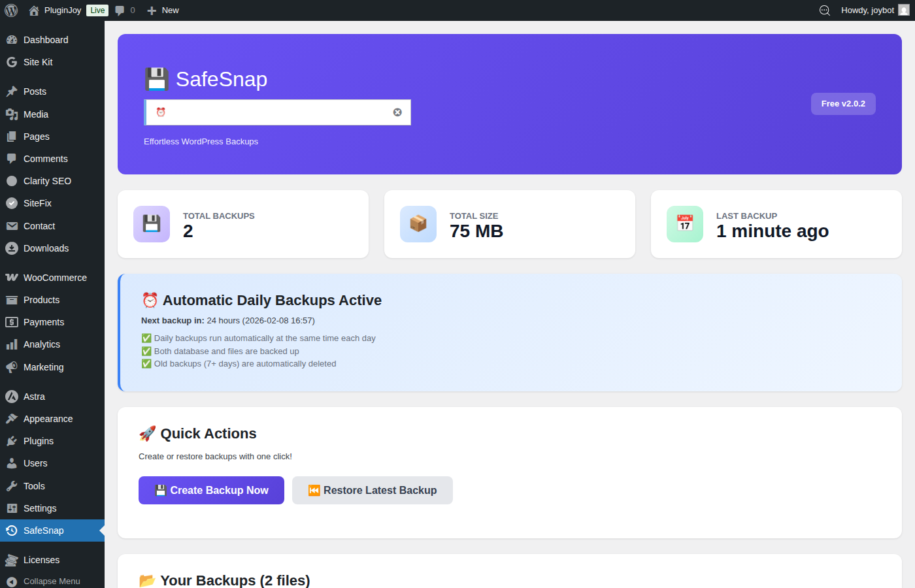
Task: Click the Total Backups floppy icon
Action: (152, 224)
